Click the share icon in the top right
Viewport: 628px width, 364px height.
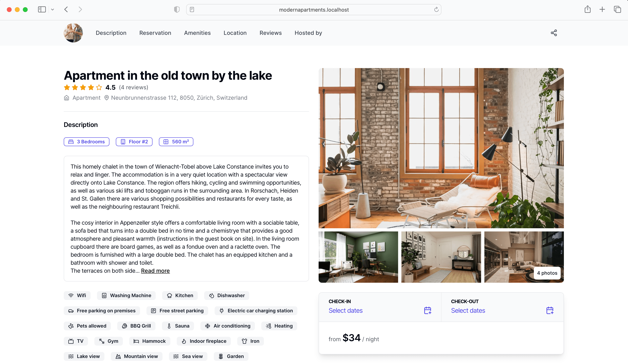(x=554, y=33)
